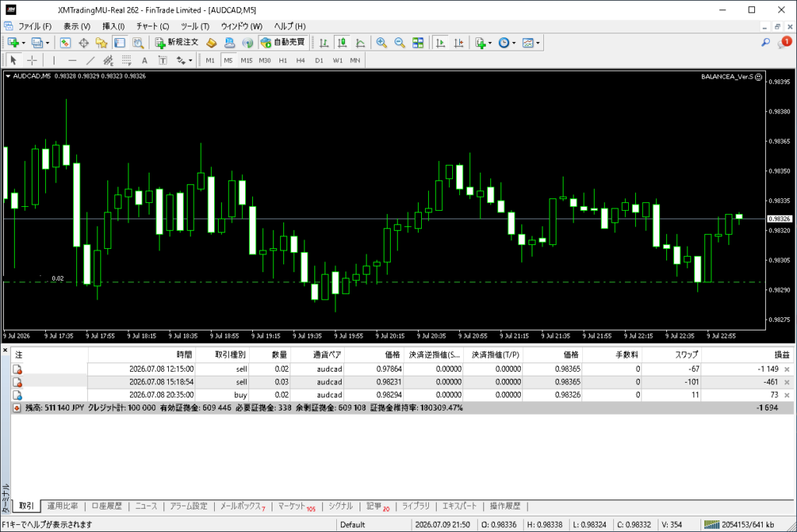This screenshot has width=797, height=532.
Task: Switch timeframe to D1
Action: coord(318,61)
